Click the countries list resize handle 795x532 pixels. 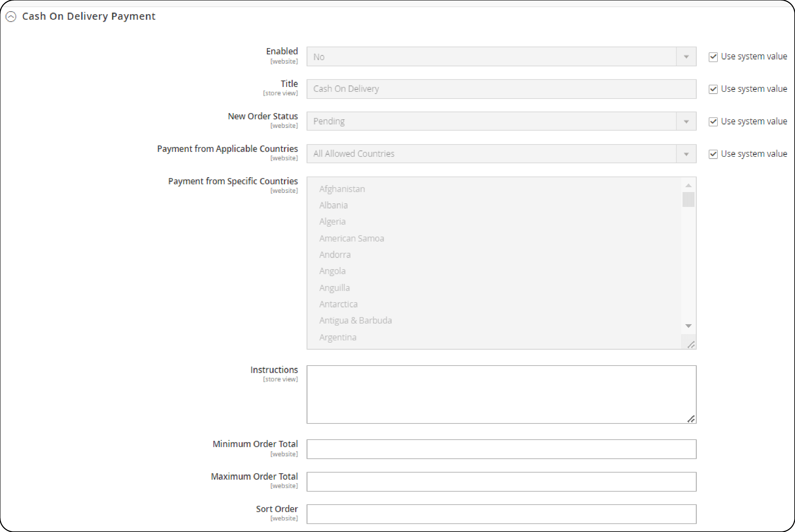tap(691, 345)
